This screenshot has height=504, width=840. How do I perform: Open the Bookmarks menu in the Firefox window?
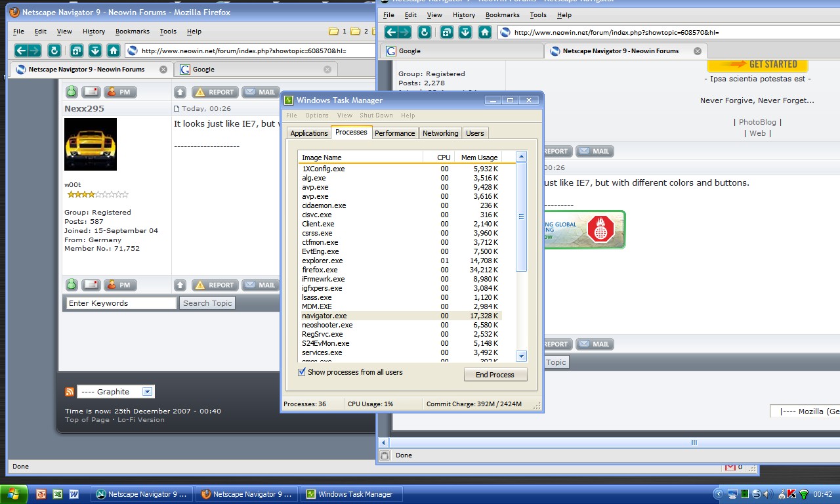[133, 31]
